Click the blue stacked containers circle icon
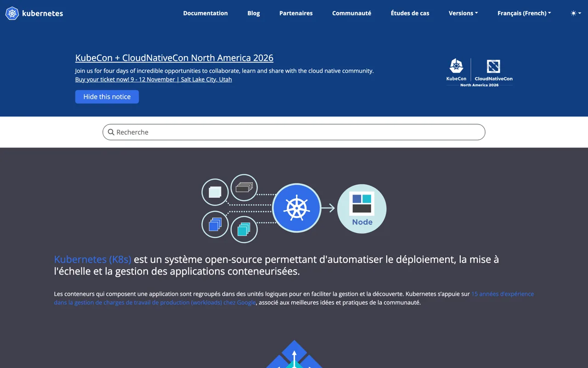Image resolution: width=588 pixels, height=368 pixels. [x=215, y=224]
